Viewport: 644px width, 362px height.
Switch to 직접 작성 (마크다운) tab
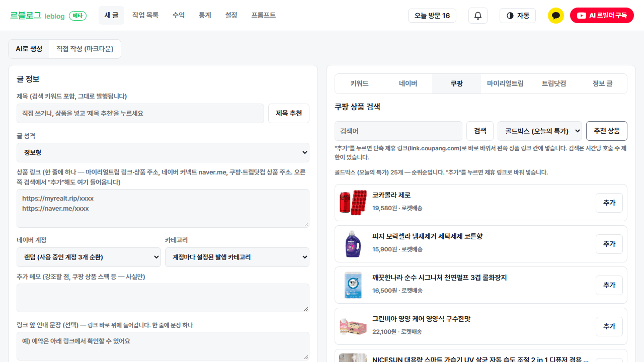coord(85,49)
